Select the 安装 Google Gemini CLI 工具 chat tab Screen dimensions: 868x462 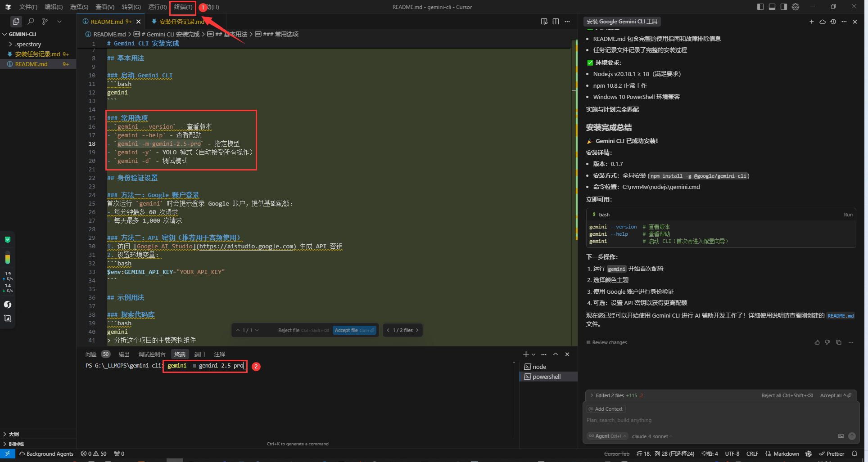622,21
